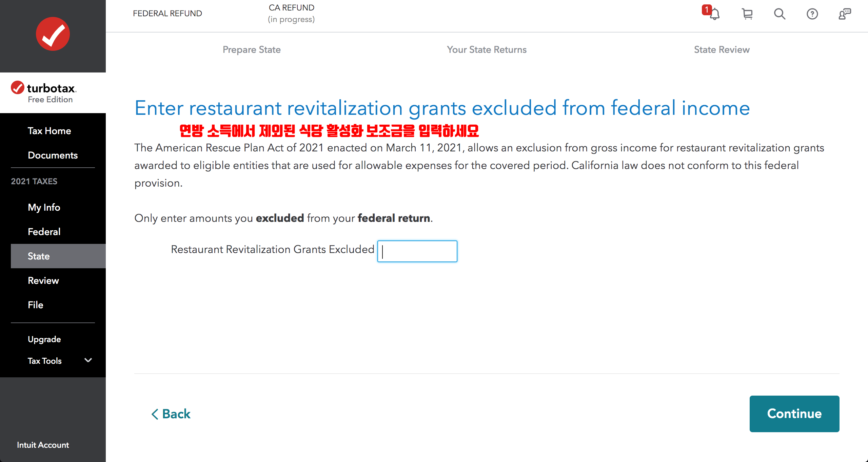Switch to the State Review step
This screenshot has height=462, width=868.
pos(722,49)
